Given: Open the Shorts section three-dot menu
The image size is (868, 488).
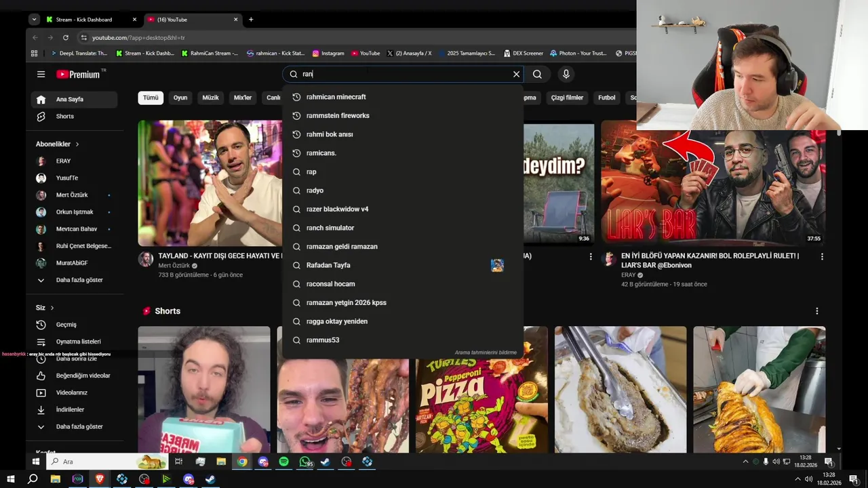Looking at the screenshot, I should click(x=816, y=311).
